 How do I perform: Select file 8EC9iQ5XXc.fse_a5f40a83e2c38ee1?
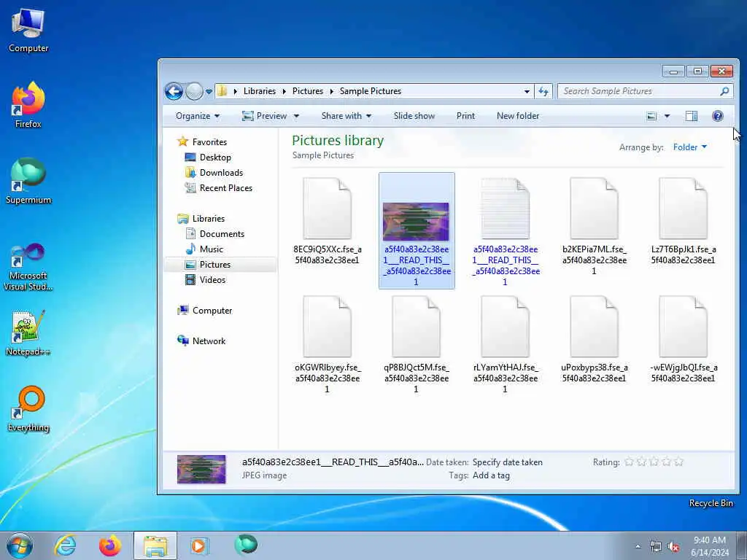click(x=328, y=221)
